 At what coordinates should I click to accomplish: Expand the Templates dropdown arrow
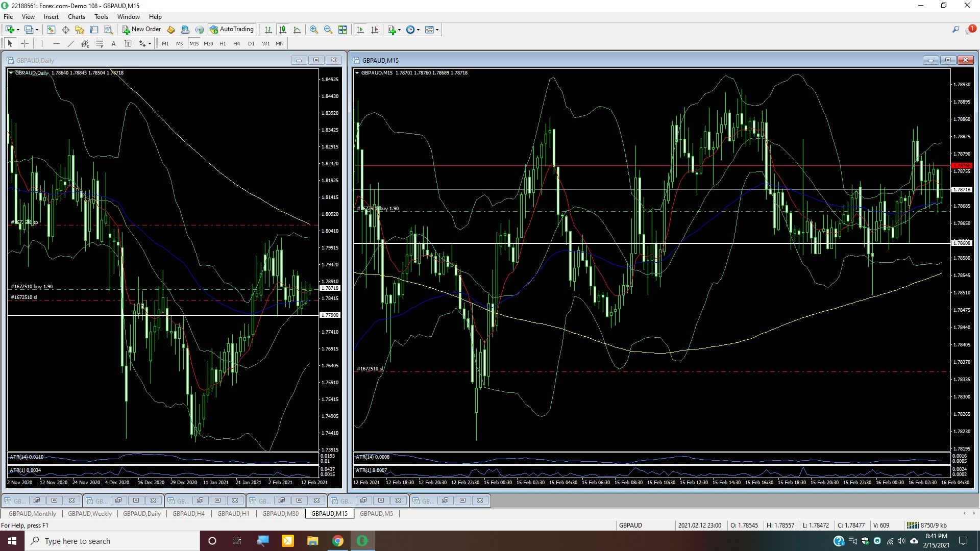tap(437, 30)
